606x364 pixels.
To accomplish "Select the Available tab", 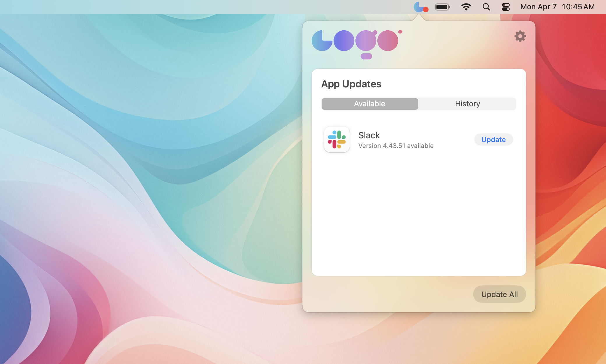I will [x=369, y=104].
